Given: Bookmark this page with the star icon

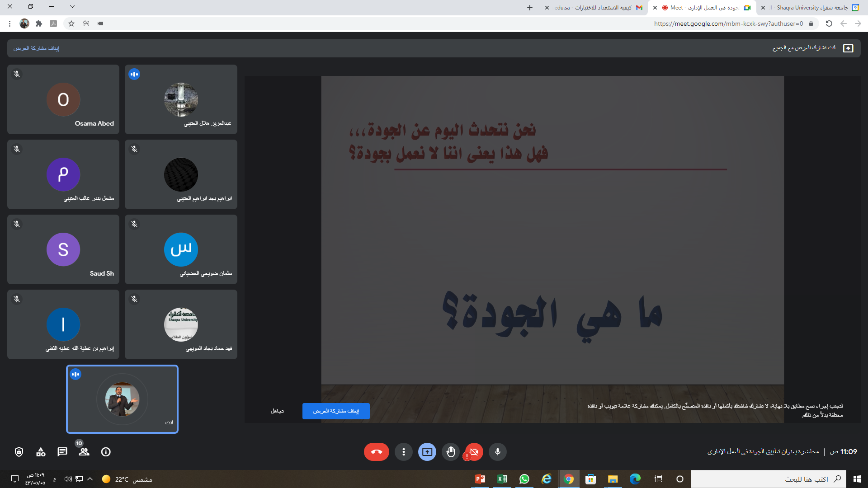Looking at the screenshot, I should click(71, 23).
